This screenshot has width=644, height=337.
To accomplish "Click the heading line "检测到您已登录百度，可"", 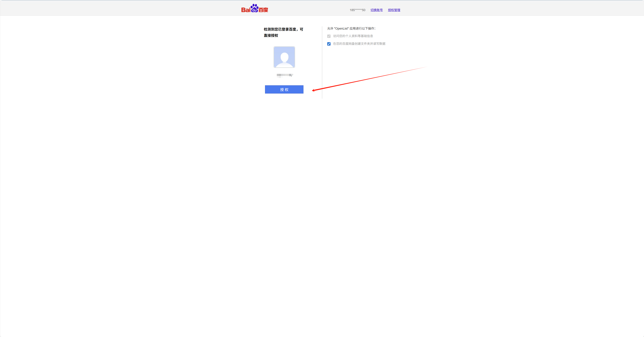I will 283,29.
